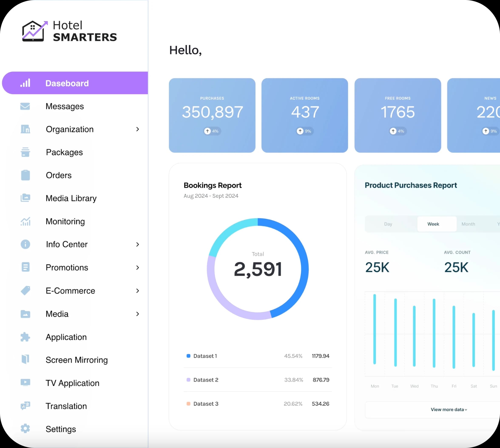The width and height of the screenshot is (500, 448).
Task: Click the up arrow on Active Rooms card
Action: click(300, 131)
